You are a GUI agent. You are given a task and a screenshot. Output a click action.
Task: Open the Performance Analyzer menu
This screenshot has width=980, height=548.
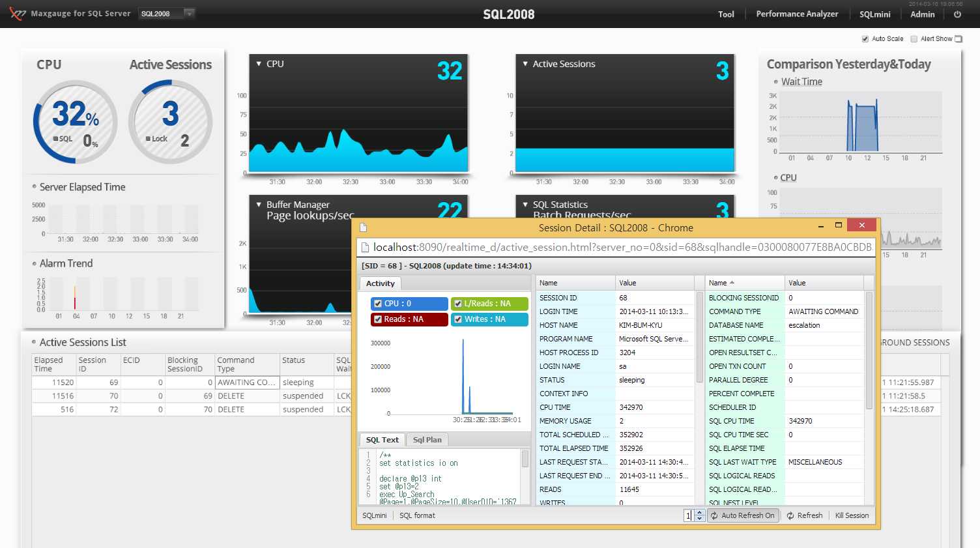coord(797,14)
